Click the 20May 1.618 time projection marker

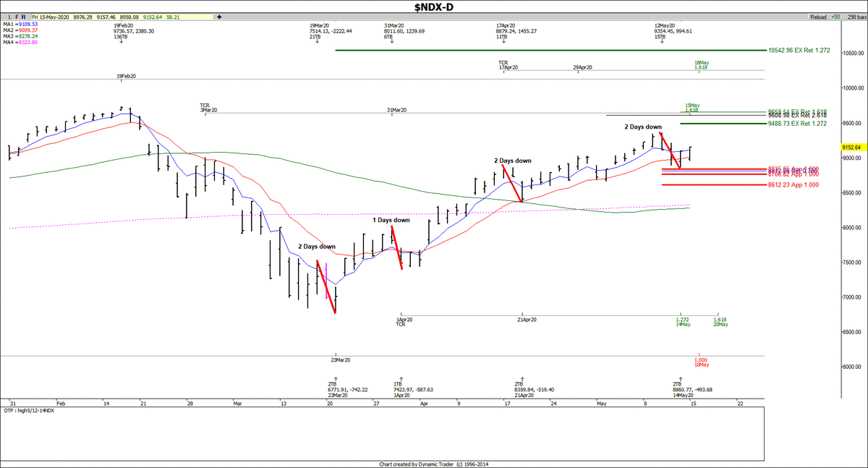coord(720,322)
